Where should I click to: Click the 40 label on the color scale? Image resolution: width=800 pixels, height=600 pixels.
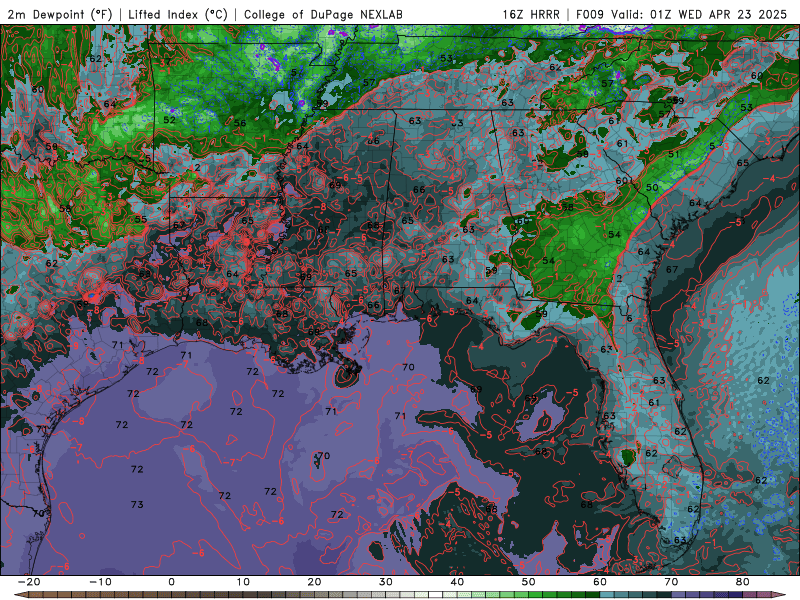click(x=457, y=582)
